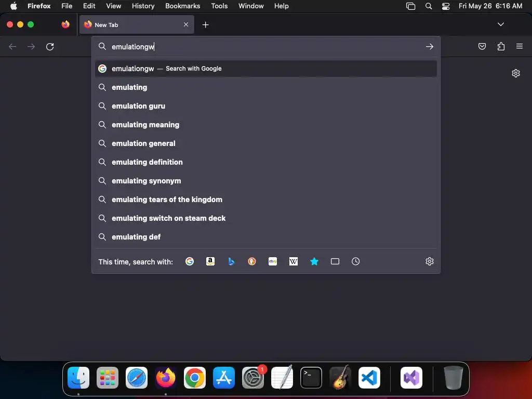This screenshot has width=532, height=399.
Task: Search this time with Amazon
Action: [210, 261]
